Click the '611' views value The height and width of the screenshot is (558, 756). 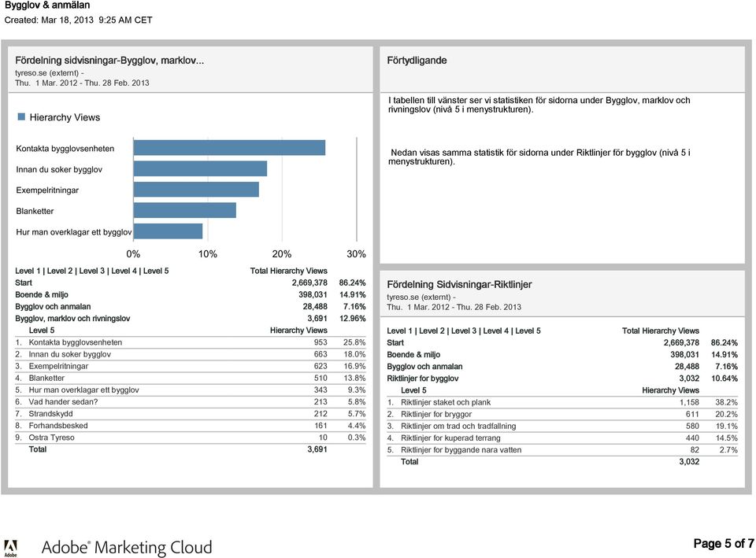pyautogui.click(x=692, y=415)
